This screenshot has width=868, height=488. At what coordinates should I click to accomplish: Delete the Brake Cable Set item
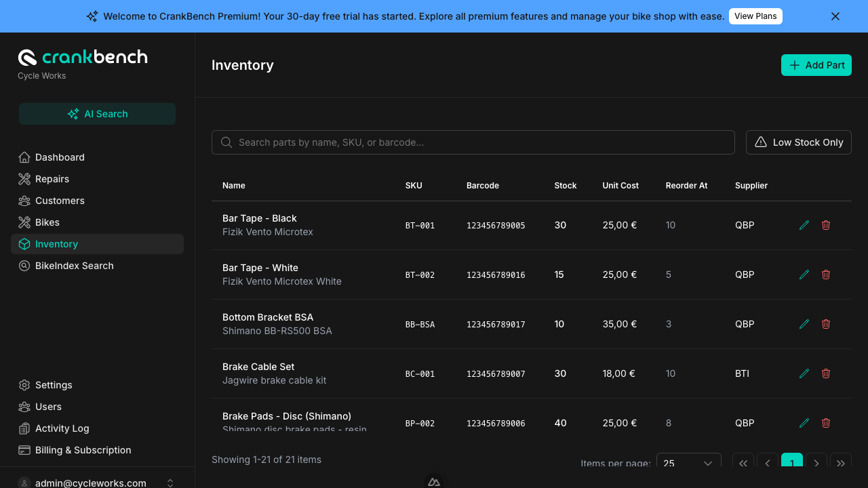826,373
